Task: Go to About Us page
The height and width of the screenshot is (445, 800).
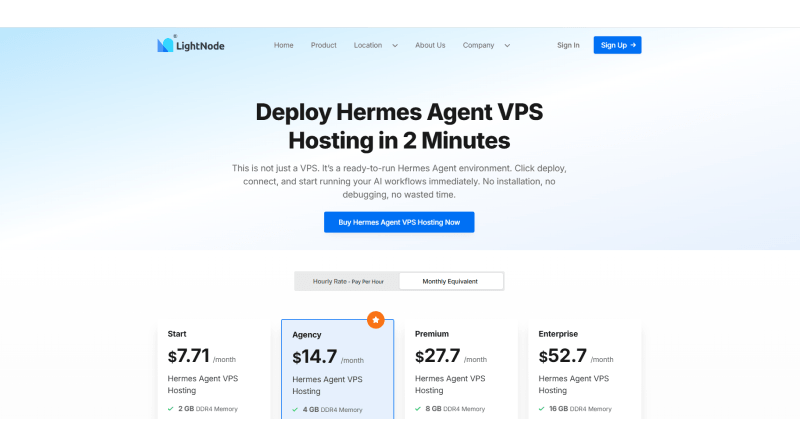Action: tap(430, 45)
